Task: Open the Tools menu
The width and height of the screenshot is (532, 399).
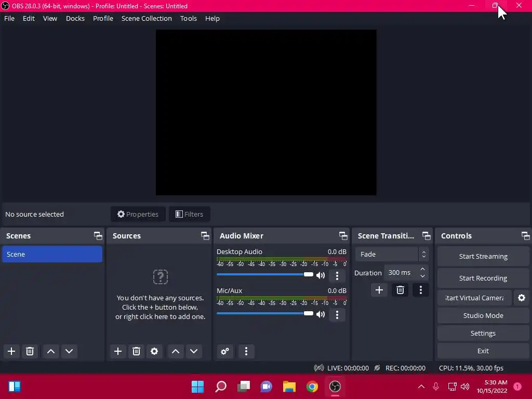Action: pos(188,18)
